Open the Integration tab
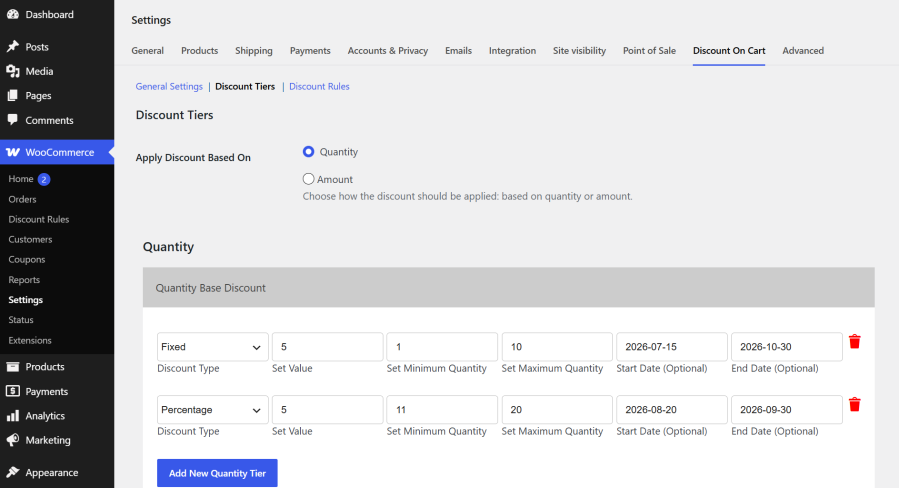 click(512, 50)
